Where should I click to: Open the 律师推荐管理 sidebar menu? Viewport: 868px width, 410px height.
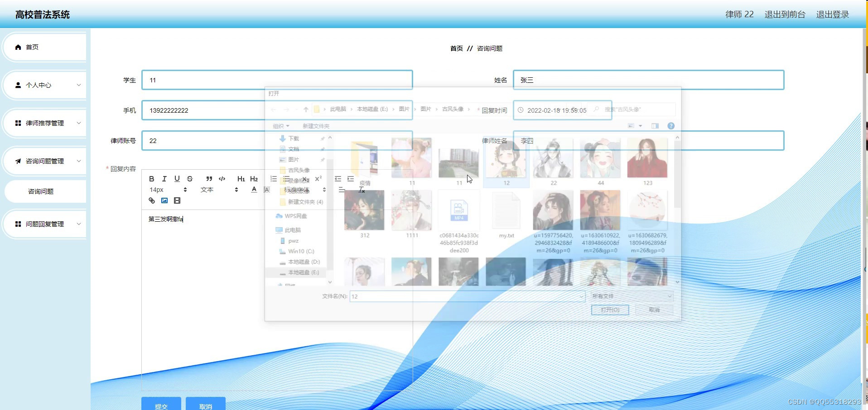(44, 123)
